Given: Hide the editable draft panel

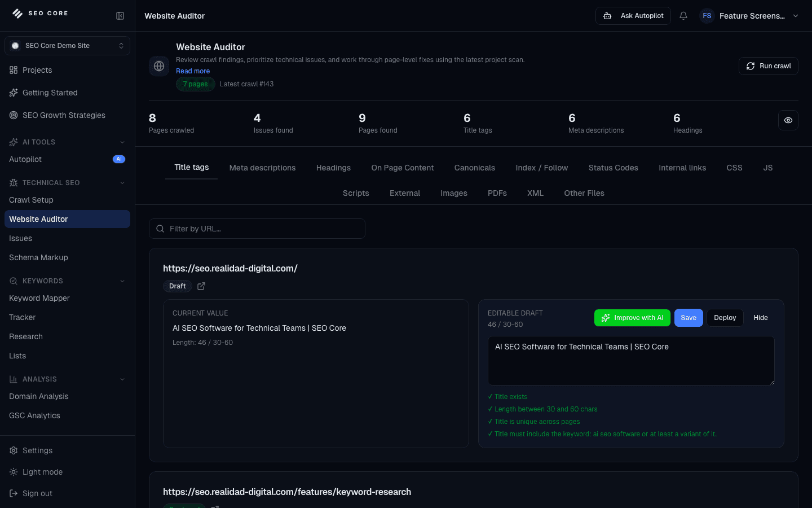Looking at the screenshot, I should pos(761,318).
